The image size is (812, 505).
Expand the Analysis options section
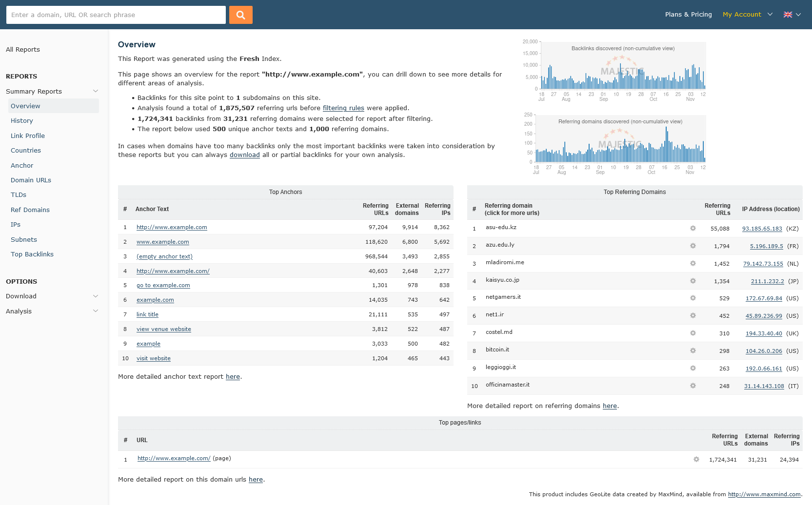(x=96, y=311)
